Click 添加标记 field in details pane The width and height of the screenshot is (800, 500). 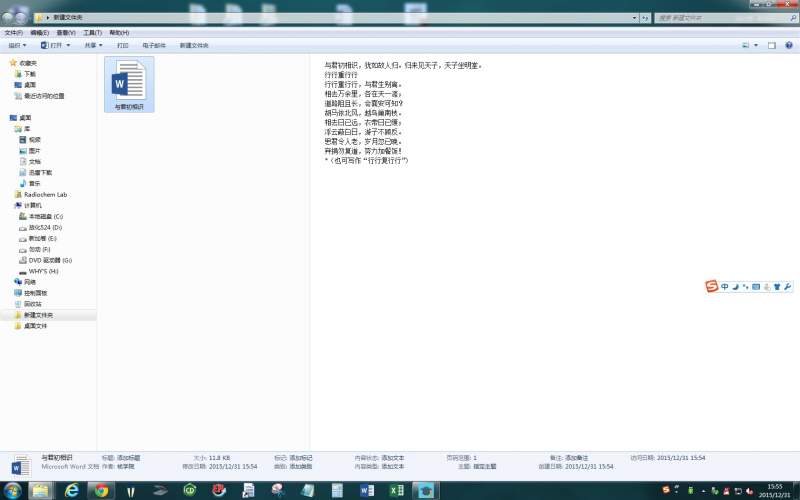click(x=301, y=458)
